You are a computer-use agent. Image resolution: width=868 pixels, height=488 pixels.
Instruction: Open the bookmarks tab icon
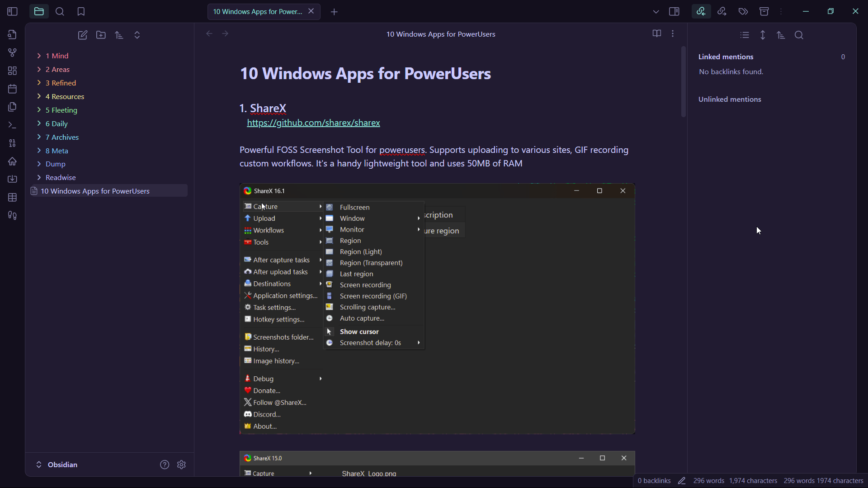tap(81, 11)
